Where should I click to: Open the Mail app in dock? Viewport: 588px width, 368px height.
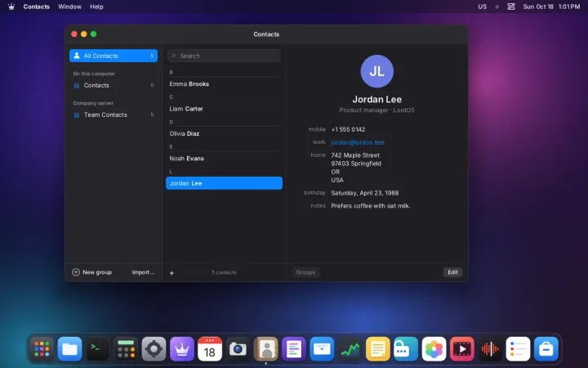[322, 349]
